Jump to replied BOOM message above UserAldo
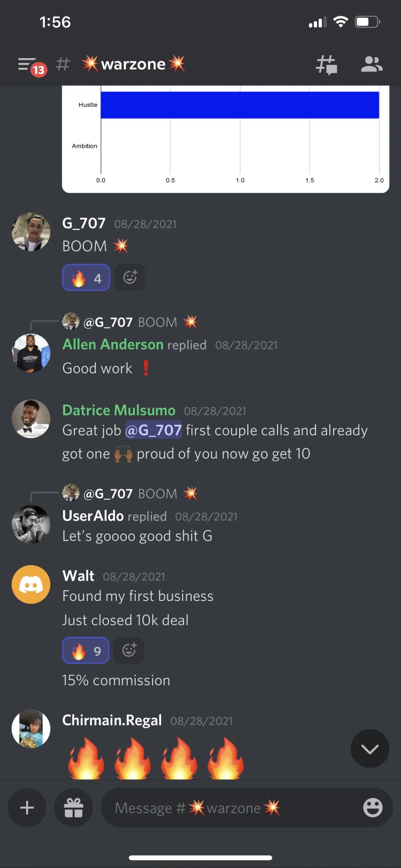The width and height of the screenshot is (401, 868). (x=130, y=494)
